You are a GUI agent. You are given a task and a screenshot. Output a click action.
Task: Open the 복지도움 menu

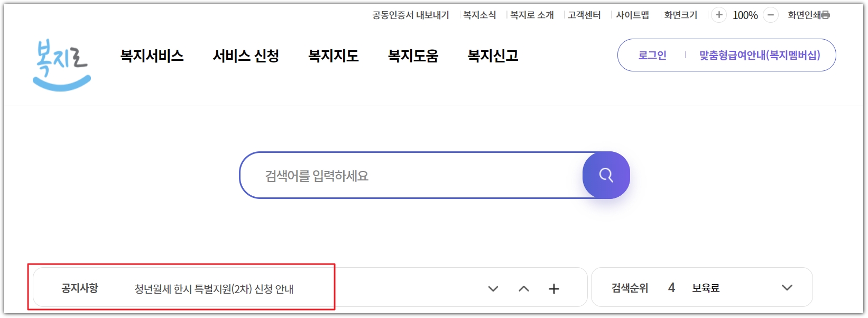413,56
